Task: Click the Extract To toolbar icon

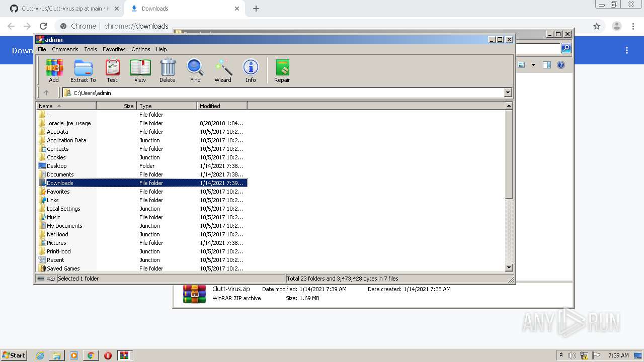Action: pyautogui.click(x=83, y=70)
